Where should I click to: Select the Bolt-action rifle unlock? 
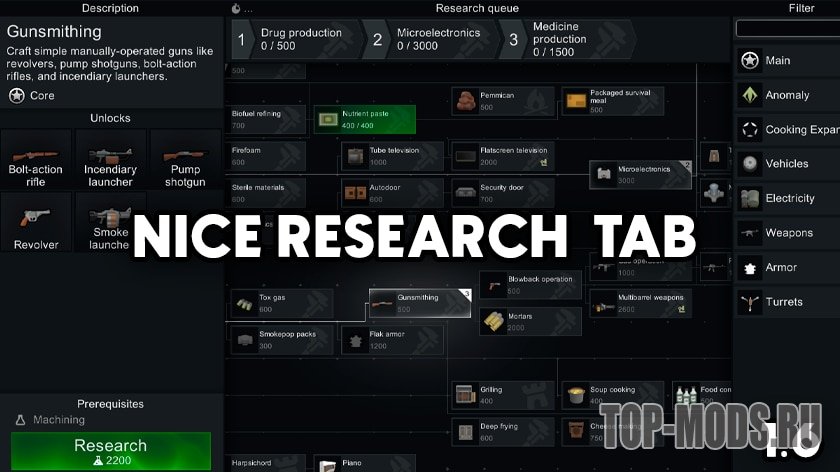tap(36, 160)
